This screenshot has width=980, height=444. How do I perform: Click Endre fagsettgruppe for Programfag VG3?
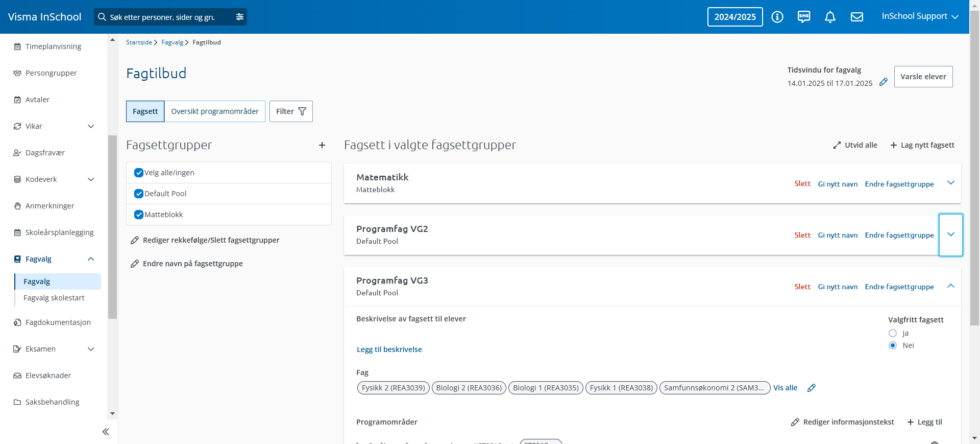pyautogui.click(x=899, y=287)
